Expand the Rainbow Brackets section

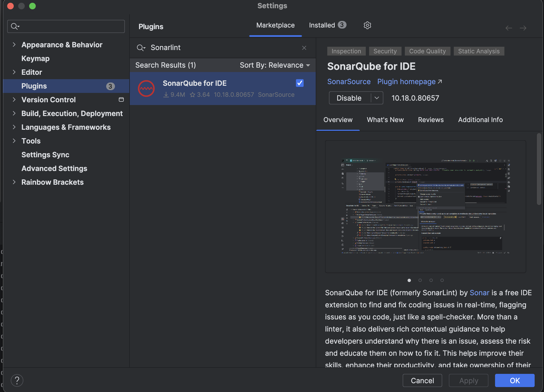coord(14,182)
